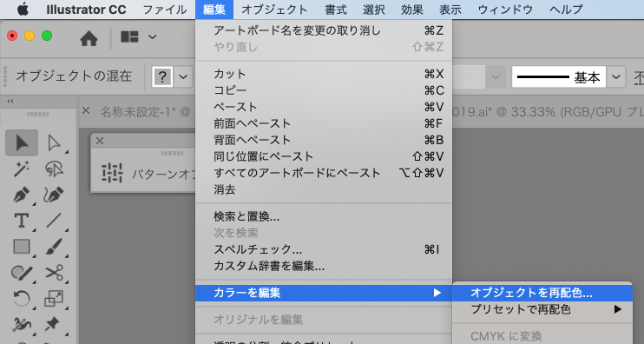Open the ヘルプ menu
This screenshot has width=644, height=344.
click(566, 10)
